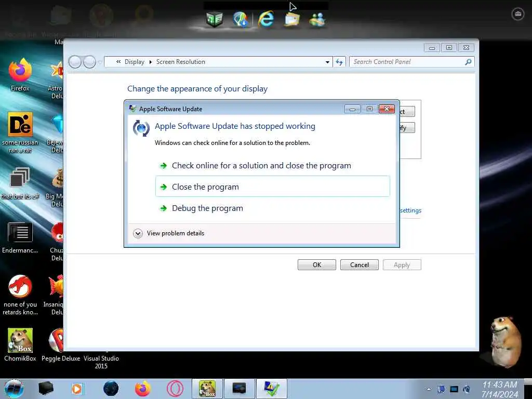This screenshot has width=532, height=399.
Task: Click the Back navigation button
Action: tap(75, 62)
